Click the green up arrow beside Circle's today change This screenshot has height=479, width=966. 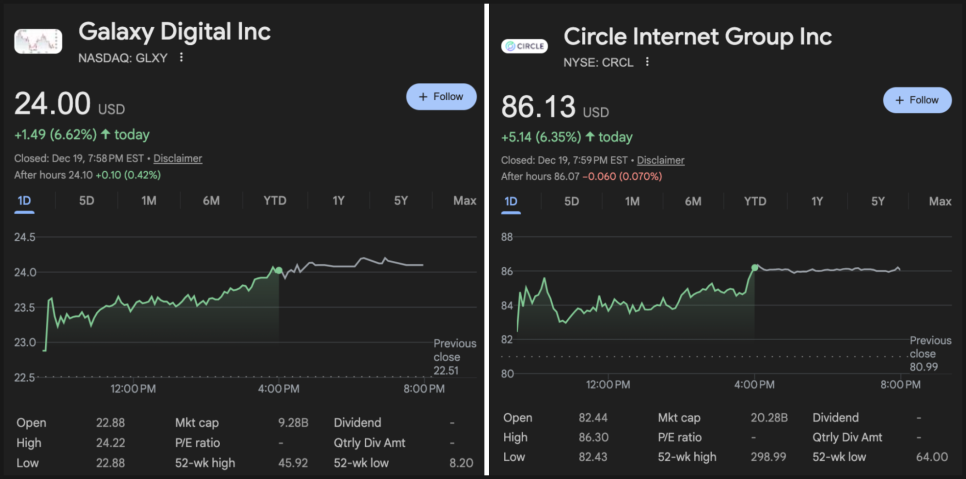(x=590, y=137)
